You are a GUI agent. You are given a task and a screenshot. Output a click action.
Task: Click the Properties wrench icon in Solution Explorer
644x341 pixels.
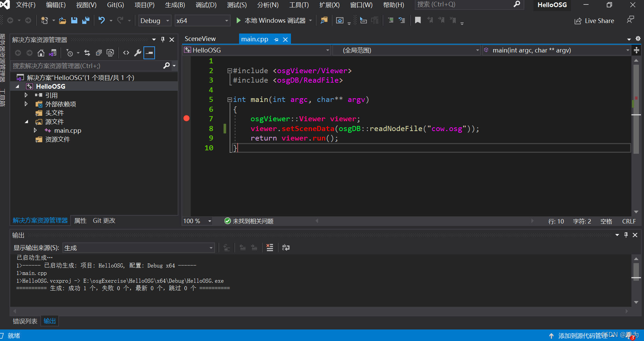click(138, 52)
